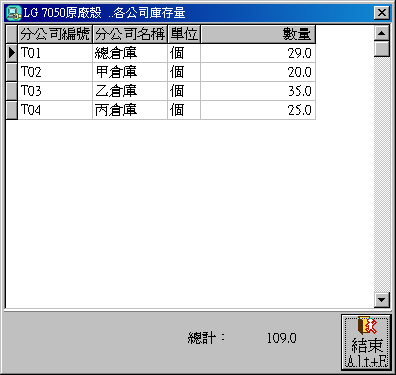Click quantity 25.0 cell
The width and height of the screenshot is (396, 375).
coord(258,110)
